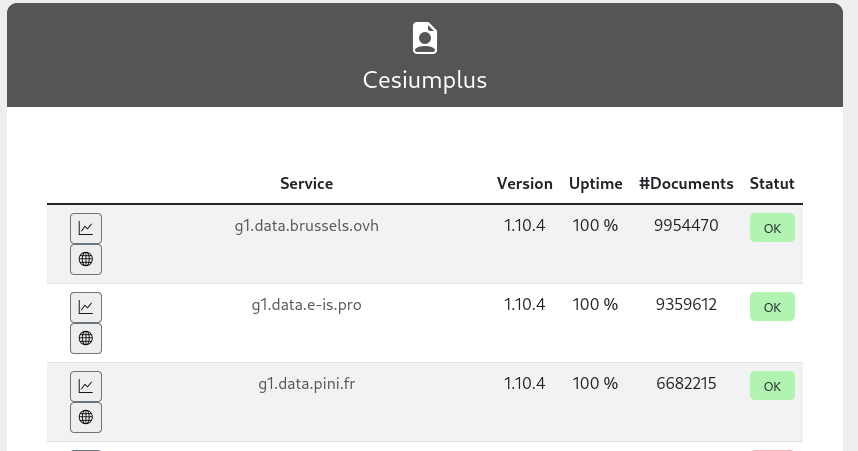Click OK status badge for g1.data.e-is.pro

[772, 307]
